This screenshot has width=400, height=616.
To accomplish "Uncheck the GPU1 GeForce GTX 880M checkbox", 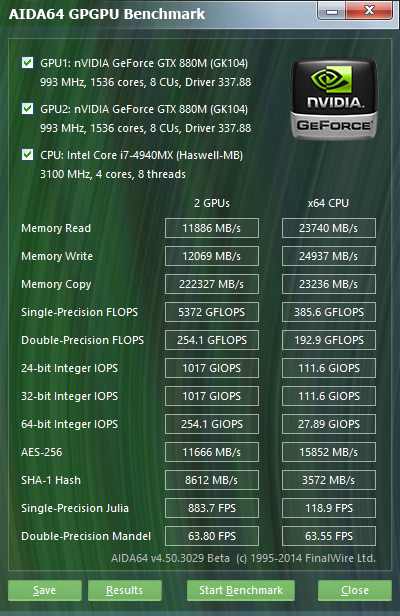I will 28,63.
